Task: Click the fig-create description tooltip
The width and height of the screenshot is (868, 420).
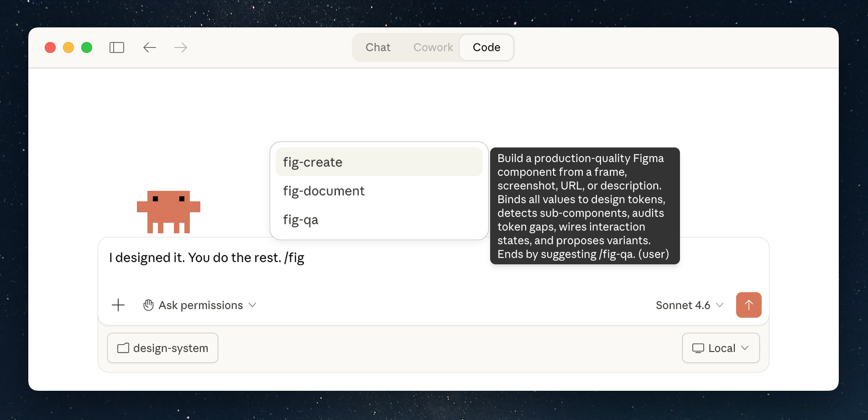Action: click(x=584, y=206)
